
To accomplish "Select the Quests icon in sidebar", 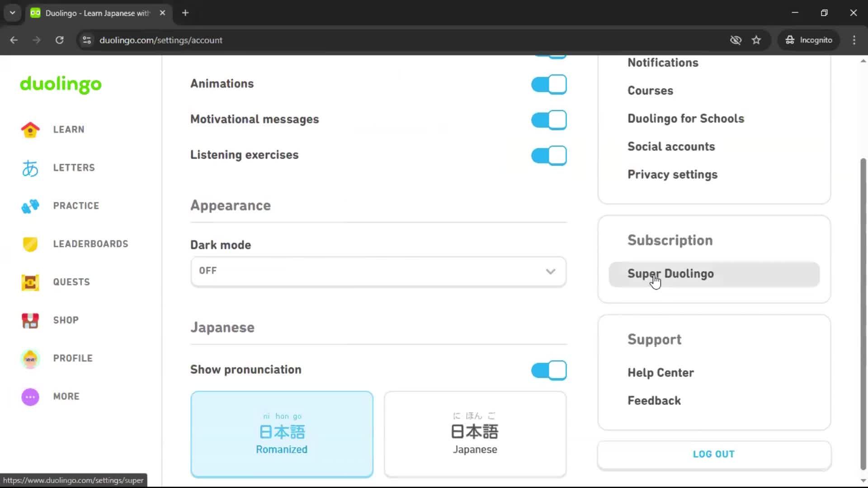I will [30, 282].
